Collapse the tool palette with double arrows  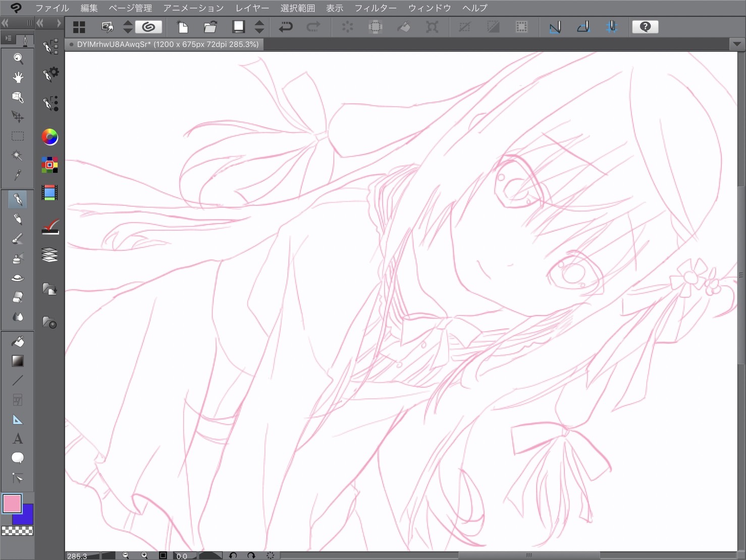6,23
